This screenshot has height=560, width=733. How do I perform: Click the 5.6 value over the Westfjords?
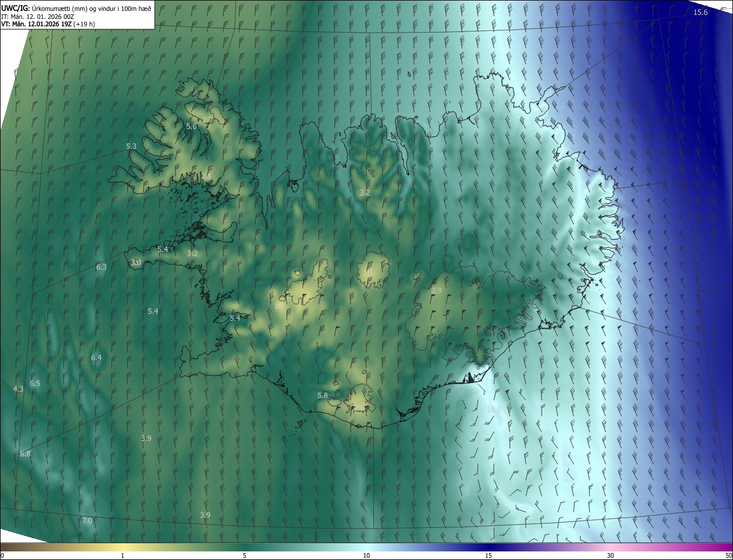[191, 127]
